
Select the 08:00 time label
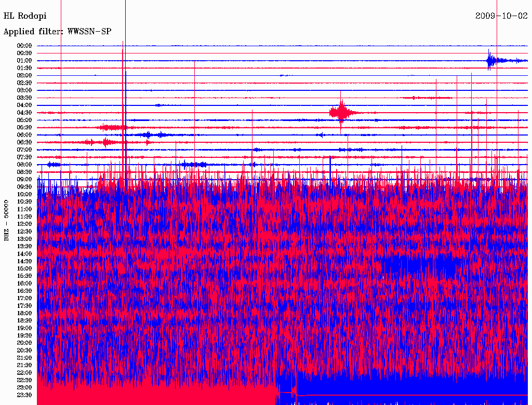click(x=24, y=165)
